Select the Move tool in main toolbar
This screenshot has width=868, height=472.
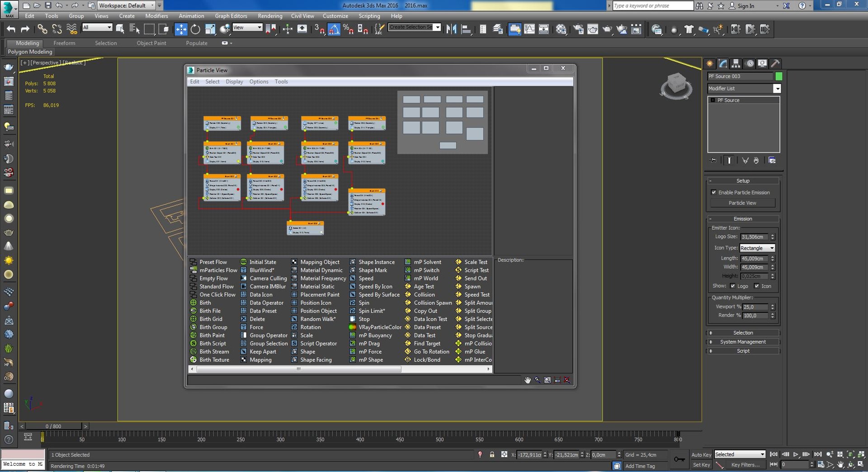pyautogui.click(x=181, y=29)
